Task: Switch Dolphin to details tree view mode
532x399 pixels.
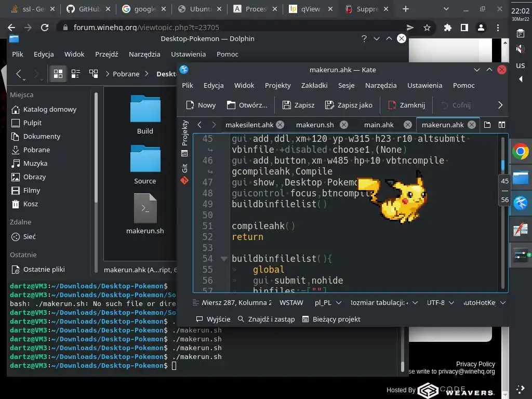Action: point(94,74)
